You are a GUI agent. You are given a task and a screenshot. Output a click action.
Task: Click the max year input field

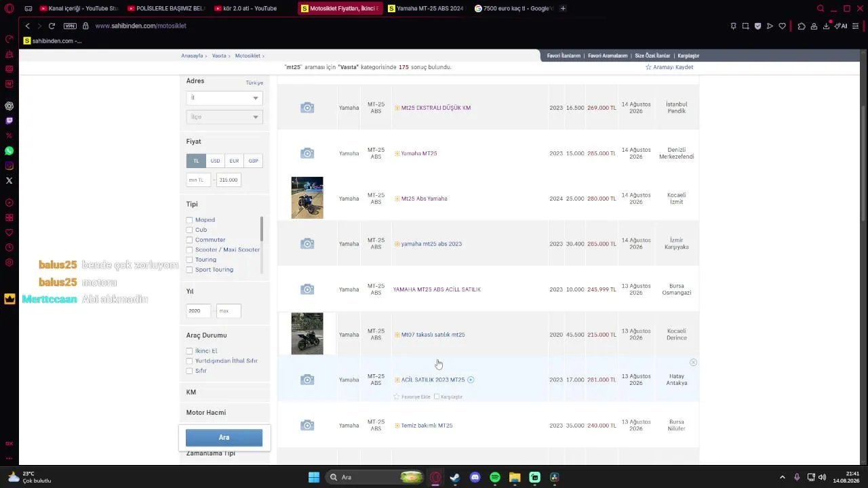(229, 310)
